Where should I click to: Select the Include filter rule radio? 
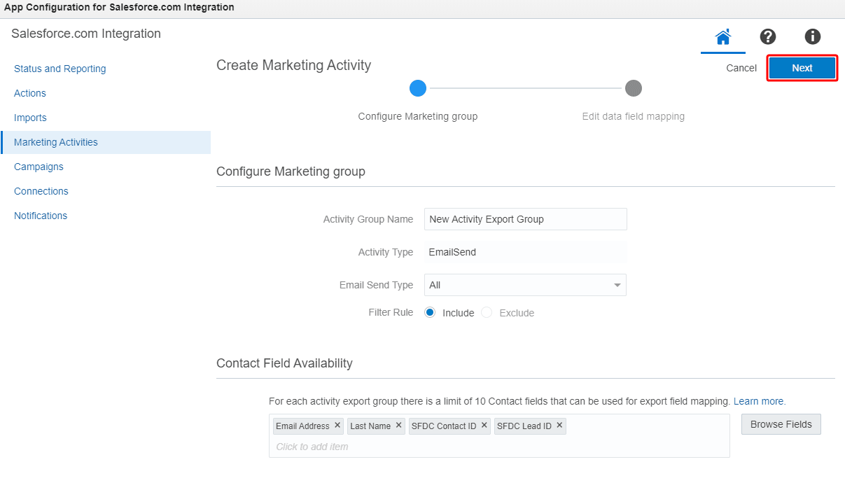(430, 312)
